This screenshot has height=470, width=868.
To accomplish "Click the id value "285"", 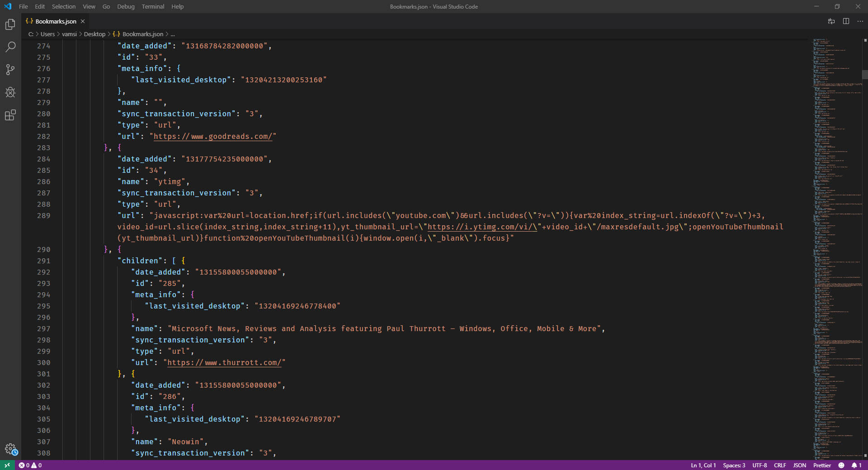I will (170, 284).
